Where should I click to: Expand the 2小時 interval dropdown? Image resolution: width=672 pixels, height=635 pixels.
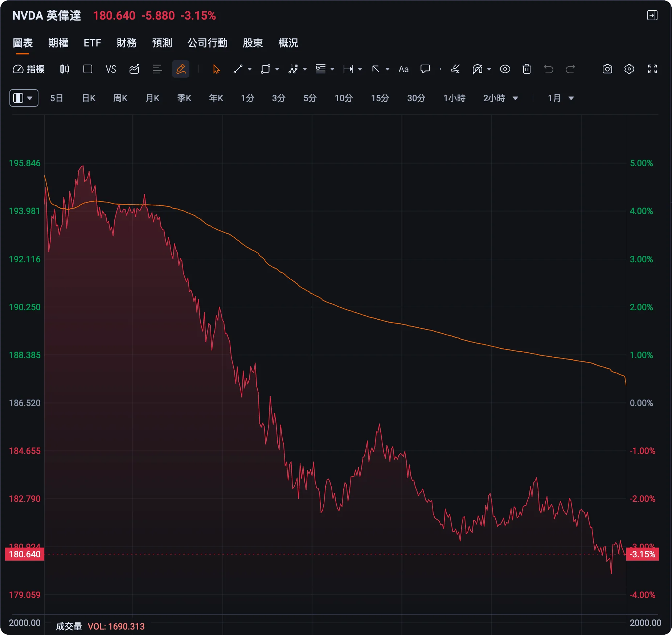[x=500, y=98]
